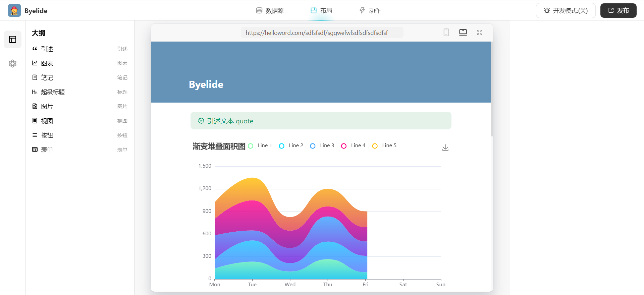This screenshot has height=295, width=644.
Task: Select the 按钮 outline item
Action: (80, 135)
